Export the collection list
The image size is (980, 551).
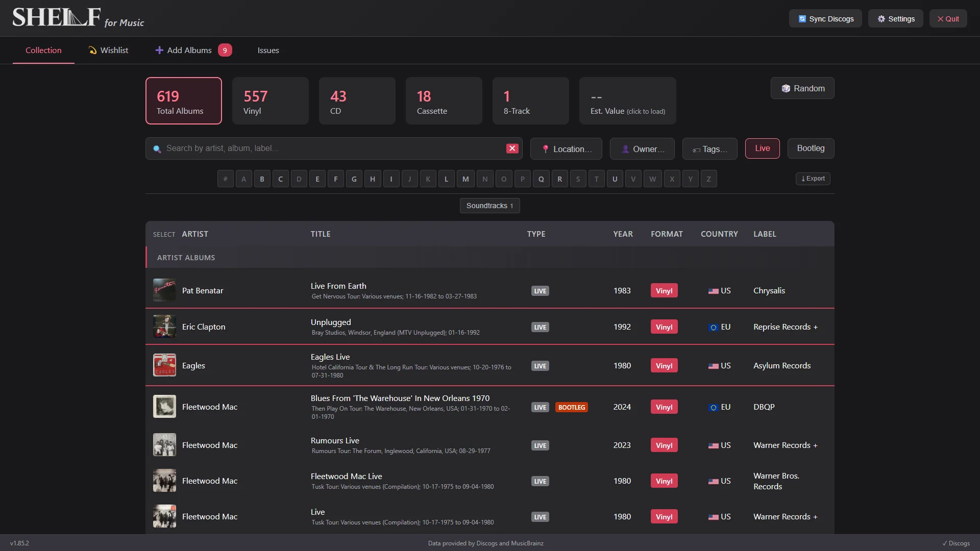pos(813,179)
